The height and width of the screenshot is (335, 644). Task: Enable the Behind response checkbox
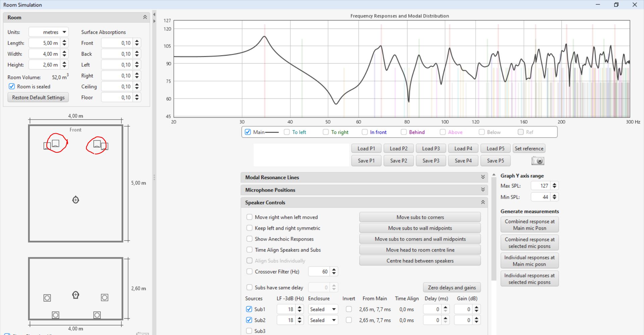tap(404, 132)
